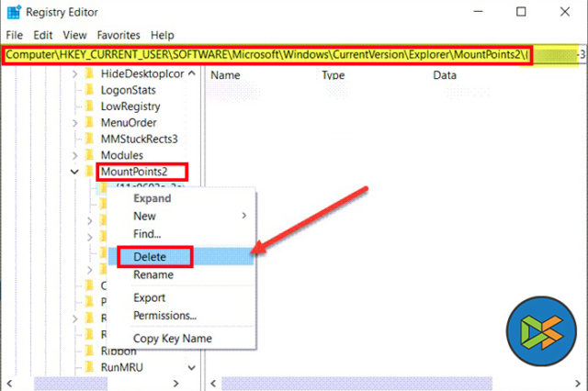Select the LogonStats folder icon
This screenshot has height=391, width=588.
click(x=90, y=90)
